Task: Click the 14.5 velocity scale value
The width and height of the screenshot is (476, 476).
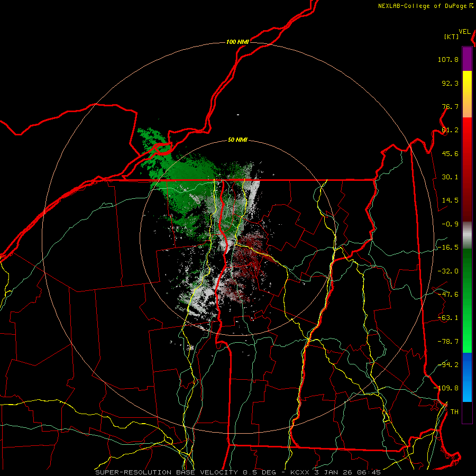Action: 450,200
